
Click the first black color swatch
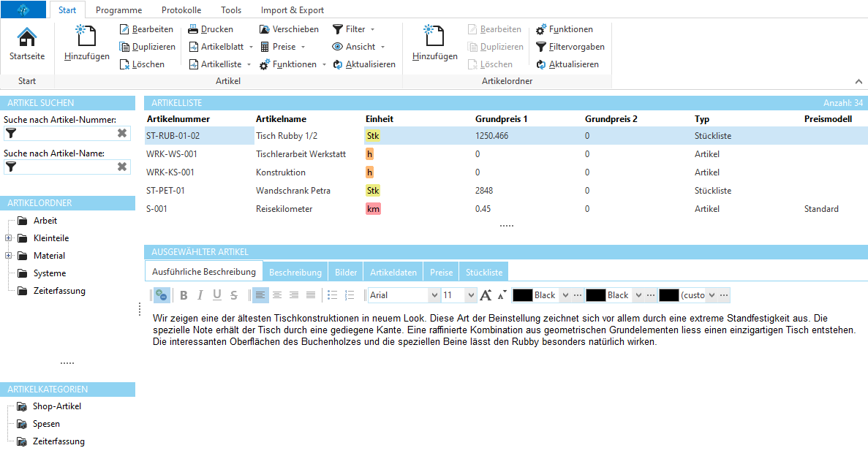522,295
